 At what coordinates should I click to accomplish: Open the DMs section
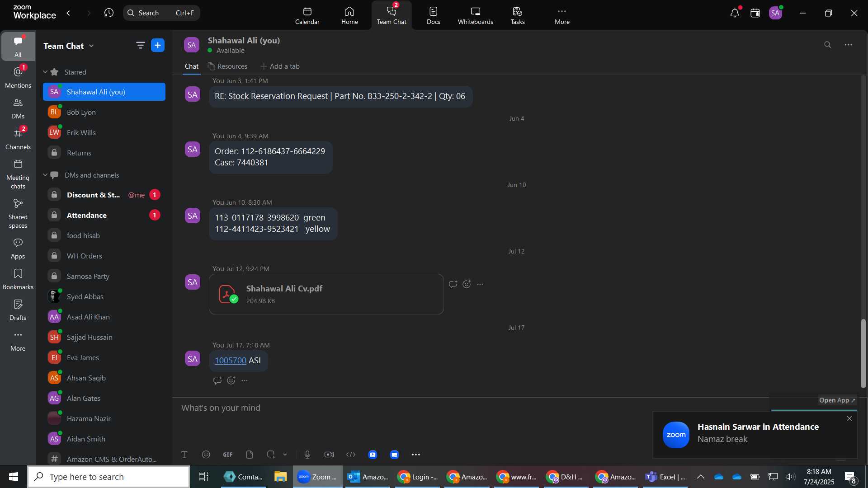coord(18,108)
